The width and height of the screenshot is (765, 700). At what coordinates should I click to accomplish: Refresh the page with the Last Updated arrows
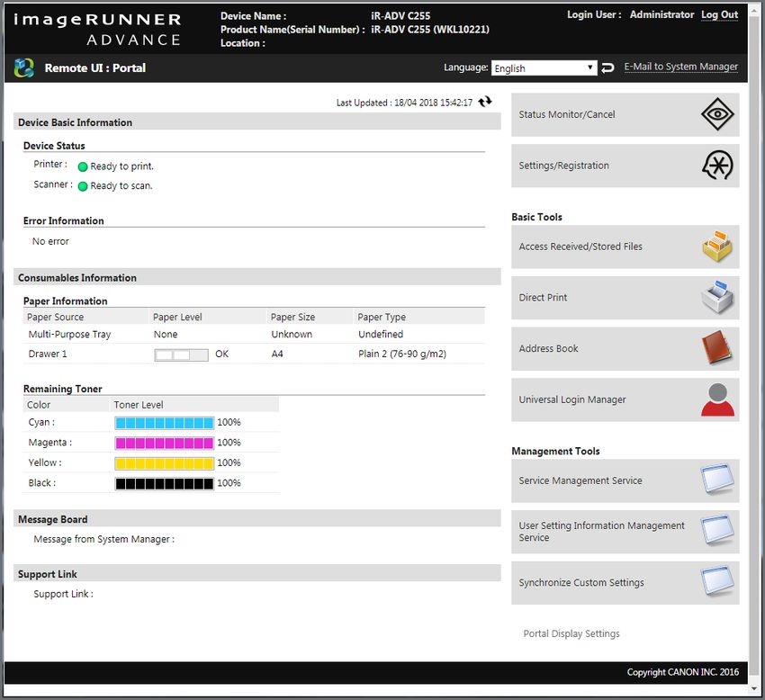(x=484, y=102)
